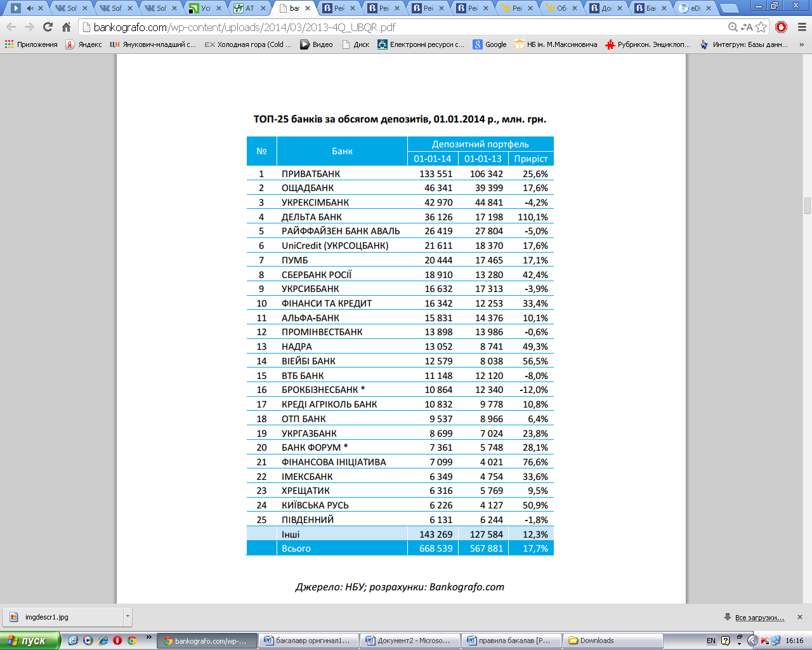The image size is (812, 650).
Task: Click the EN language indicator
Action: (711, 640)
